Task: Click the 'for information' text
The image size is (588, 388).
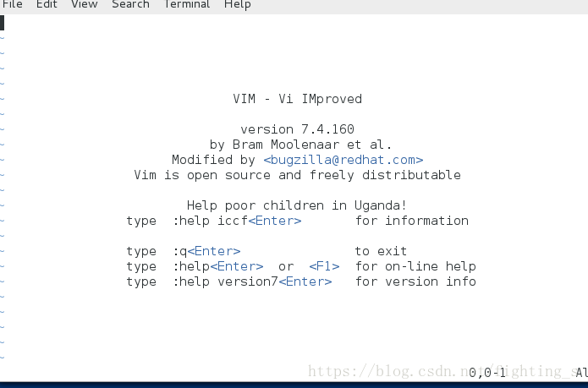Action: (412, 221)
